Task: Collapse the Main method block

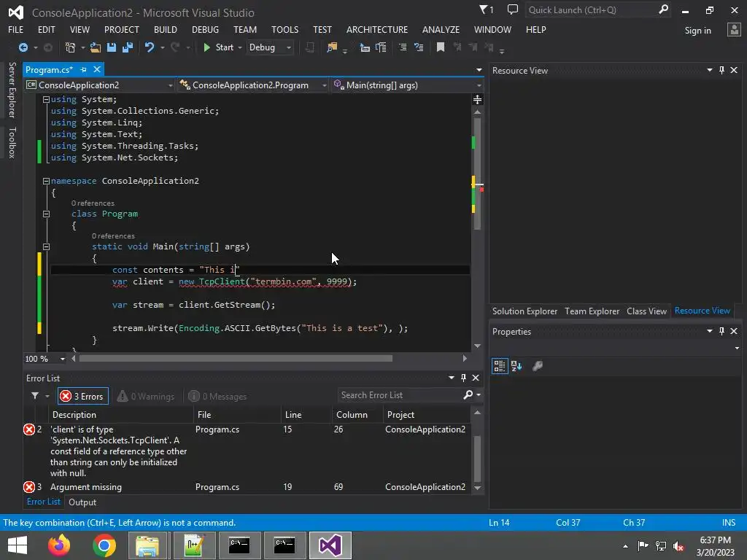Action: [x=46, y=246]
